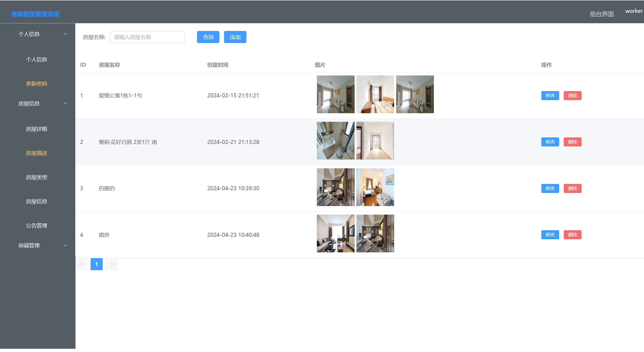Screen dimensions: 644x352
Task: Click 删除 for 婚房 row
Action: coord(572,235)
